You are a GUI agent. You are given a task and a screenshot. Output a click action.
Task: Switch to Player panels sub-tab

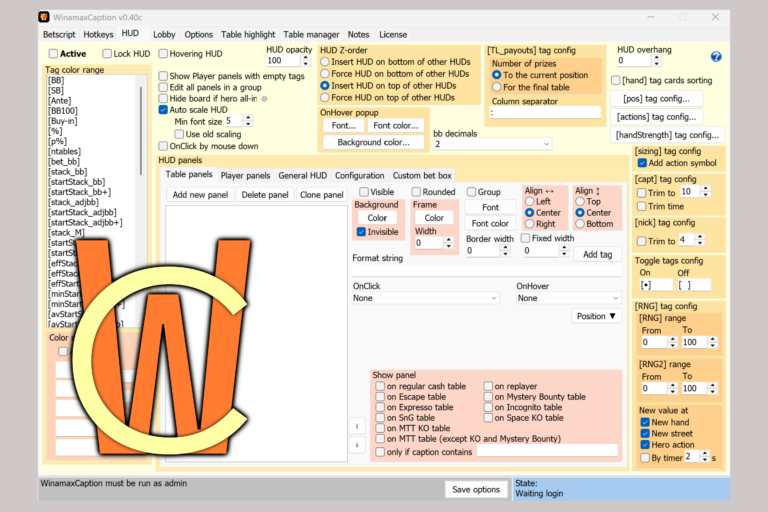pos(245,175)
